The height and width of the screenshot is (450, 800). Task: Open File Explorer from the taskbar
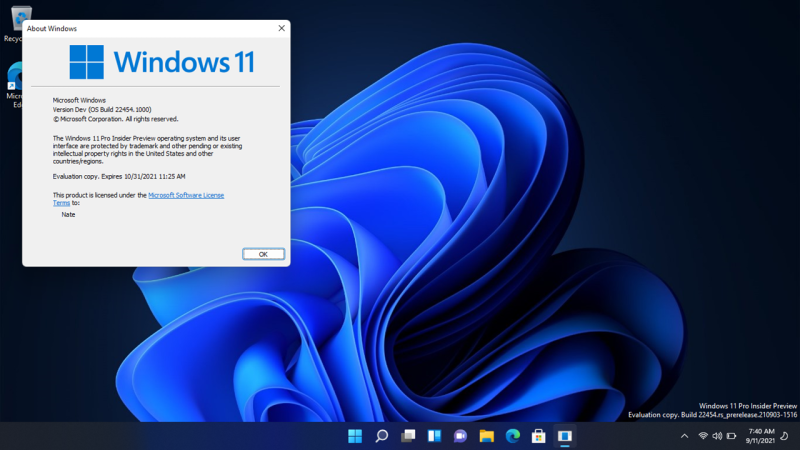tap(486, 436)
